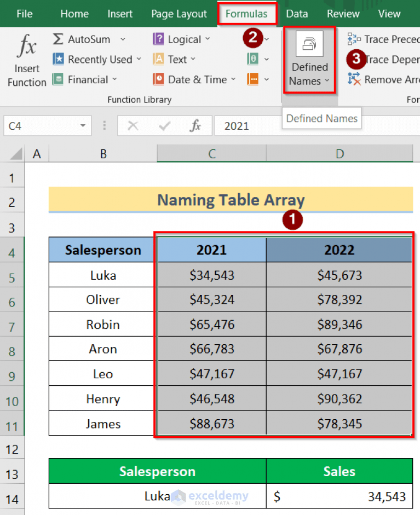The image size is (420, 515).
Task: Select column D header
Action: (x=340, y=153)
